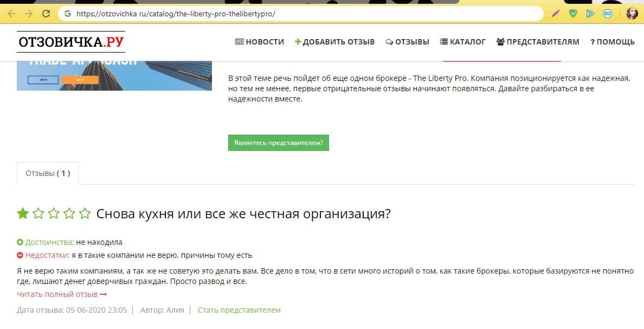Focus the address bar URL field
This screenshot has height=329, width=644.
coord(301,14)
